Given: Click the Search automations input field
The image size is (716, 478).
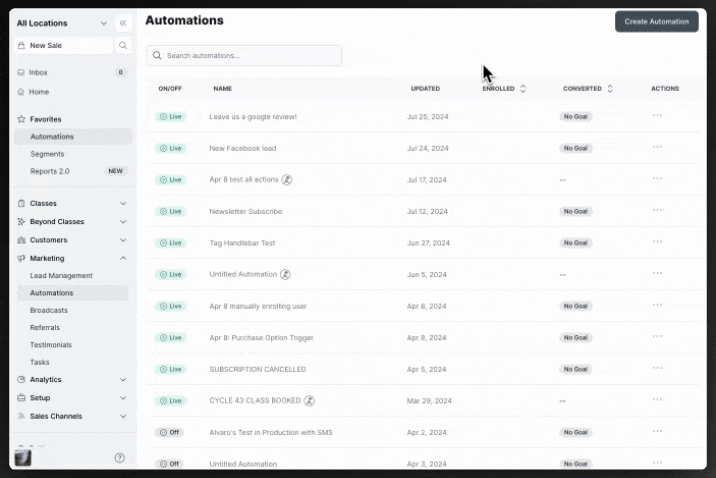Looking at the screenshot, I should click(x=244, y=55).
